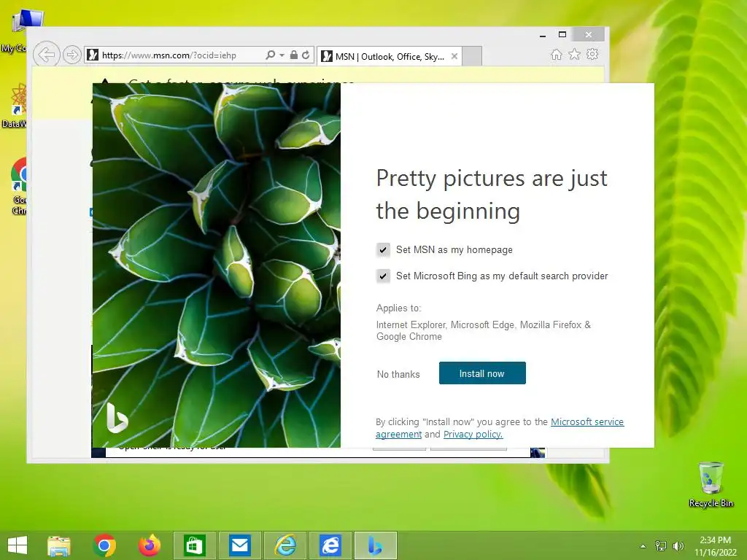Select the Google Chrome desktop shortcut
The width and height of the screenshot is (747, 560).
click(19, 187)
